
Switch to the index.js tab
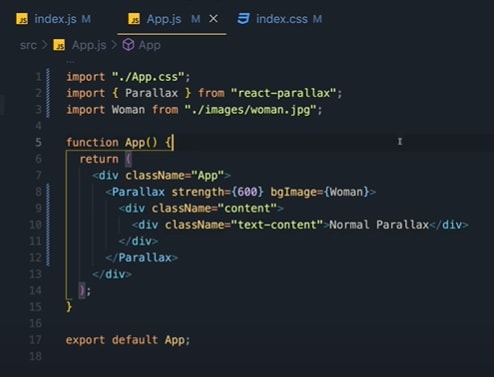(53, 19)
